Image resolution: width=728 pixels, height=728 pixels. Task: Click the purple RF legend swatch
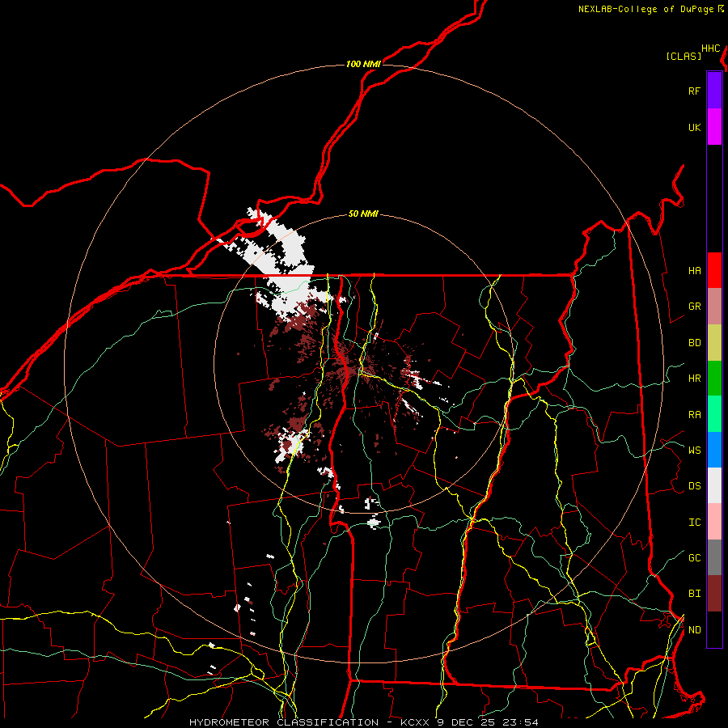(x=714, y=91)
